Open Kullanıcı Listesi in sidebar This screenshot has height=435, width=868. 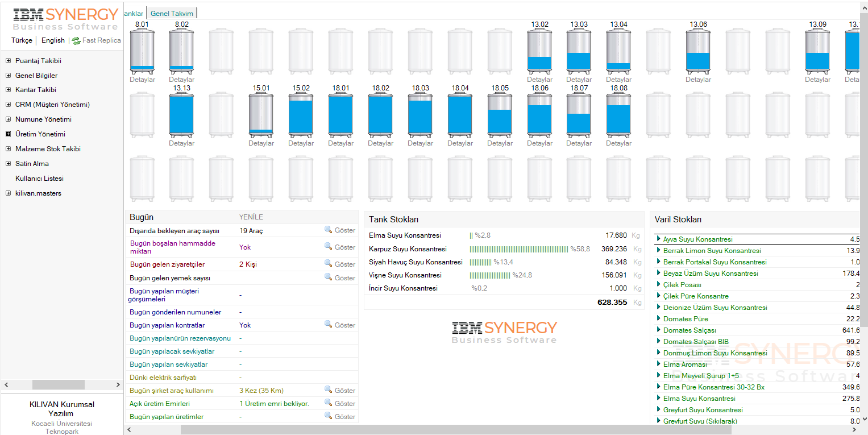39,179
